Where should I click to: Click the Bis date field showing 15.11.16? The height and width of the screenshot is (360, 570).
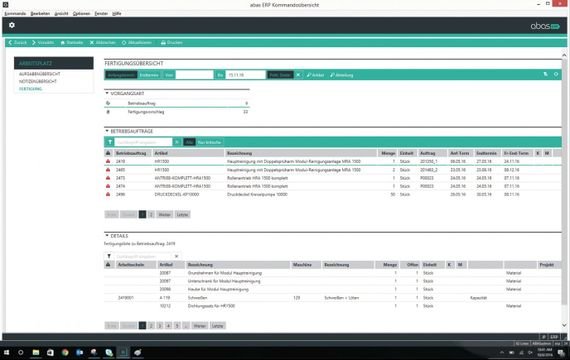point(245,75)
